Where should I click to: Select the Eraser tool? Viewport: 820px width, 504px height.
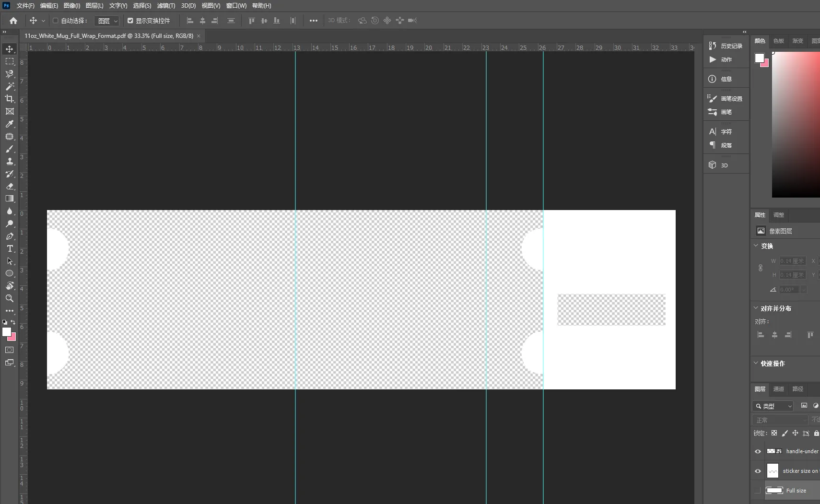10,186
